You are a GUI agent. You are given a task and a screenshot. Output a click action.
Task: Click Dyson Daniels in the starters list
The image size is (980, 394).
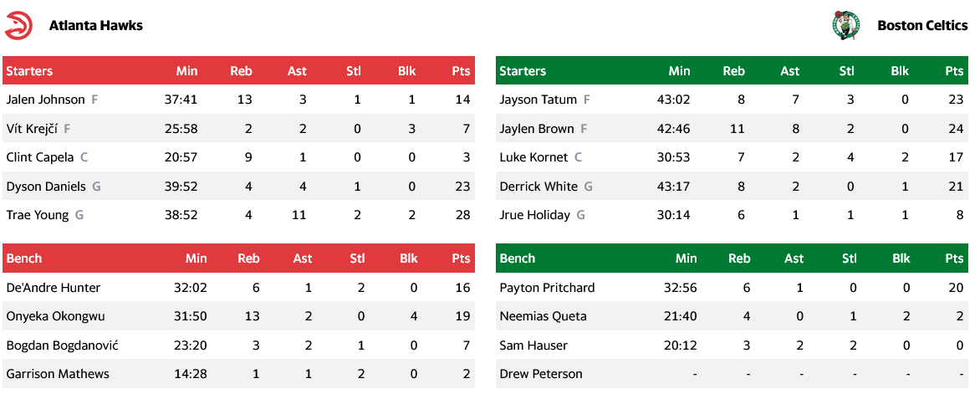(x=46, y=187)
